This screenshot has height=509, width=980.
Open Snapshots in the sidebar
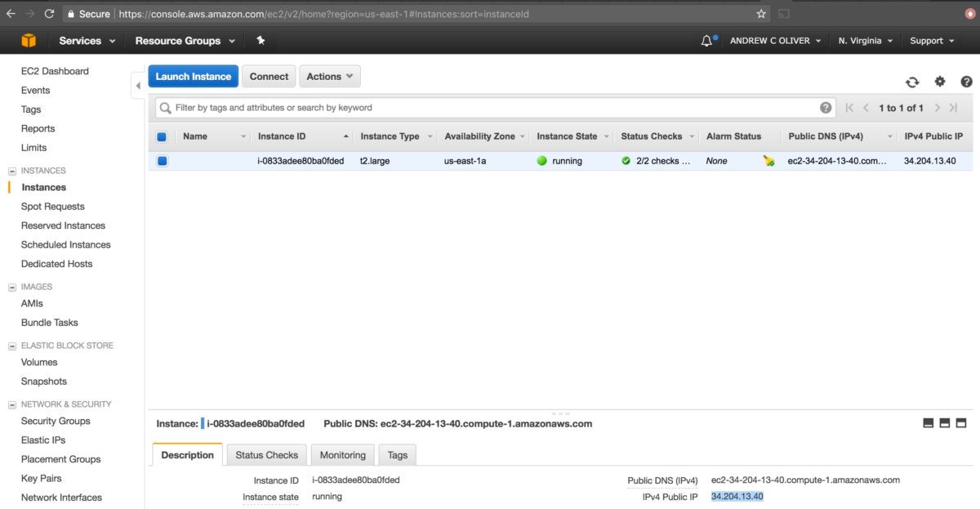(x=44, y=382)
